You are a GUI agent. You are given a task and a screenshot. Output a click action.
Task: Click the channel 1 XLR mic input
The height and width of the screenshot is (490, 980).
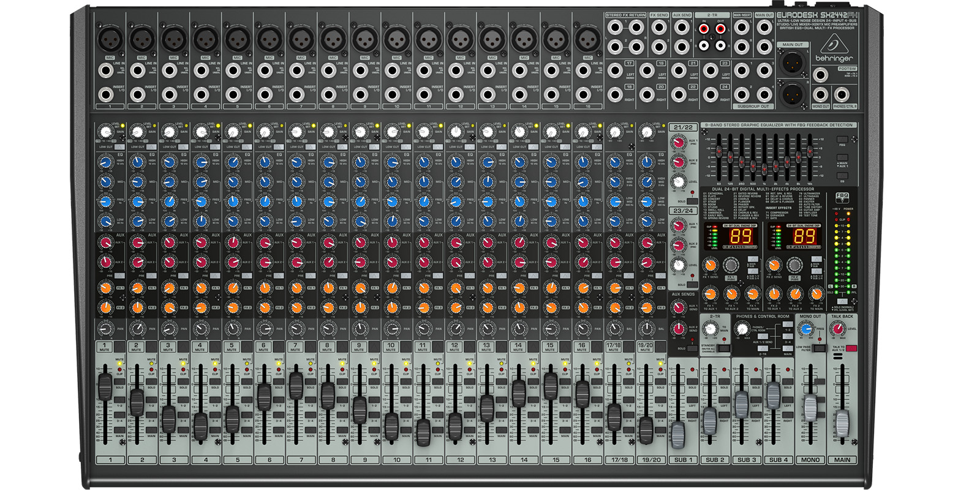pyautogui.click(x=110, y=40)
